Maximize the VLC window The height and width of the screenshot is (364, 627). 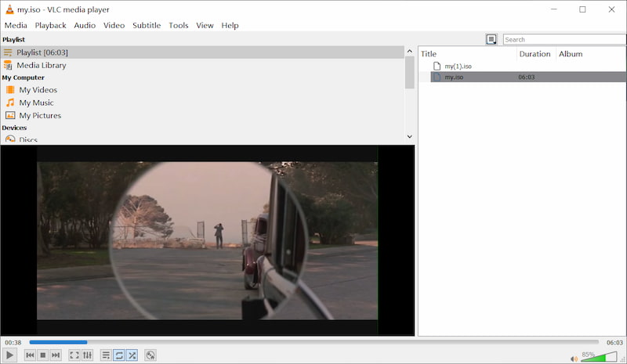tap(582, 9)
